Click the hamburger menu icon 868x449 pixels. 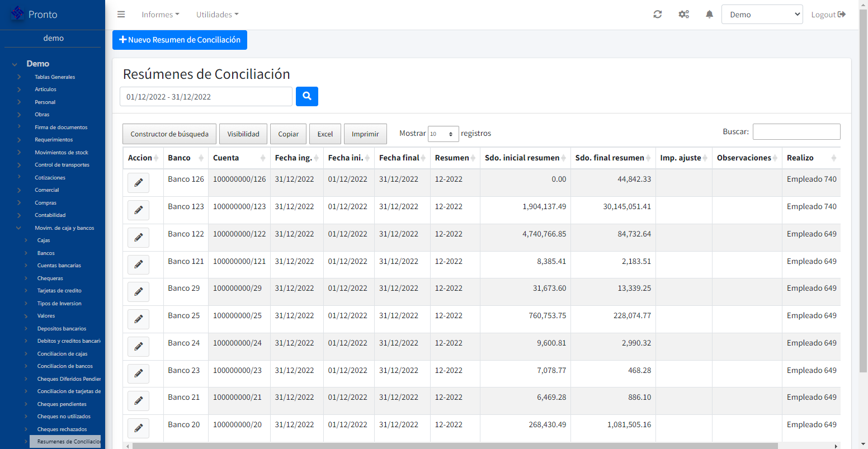tap(121, 15)
